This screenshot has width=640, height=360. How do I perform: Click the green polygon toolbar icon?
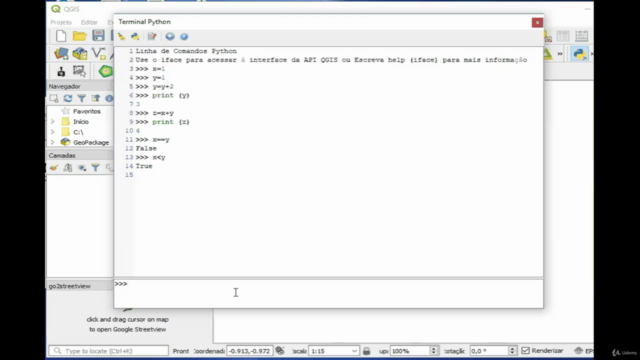coord(105,71)
